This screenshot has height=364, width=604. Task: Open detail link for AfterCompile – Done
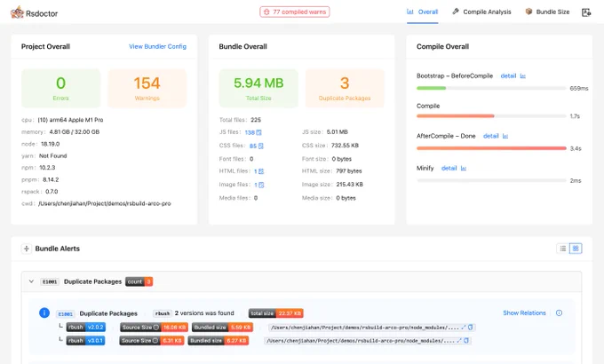[490, 136]
